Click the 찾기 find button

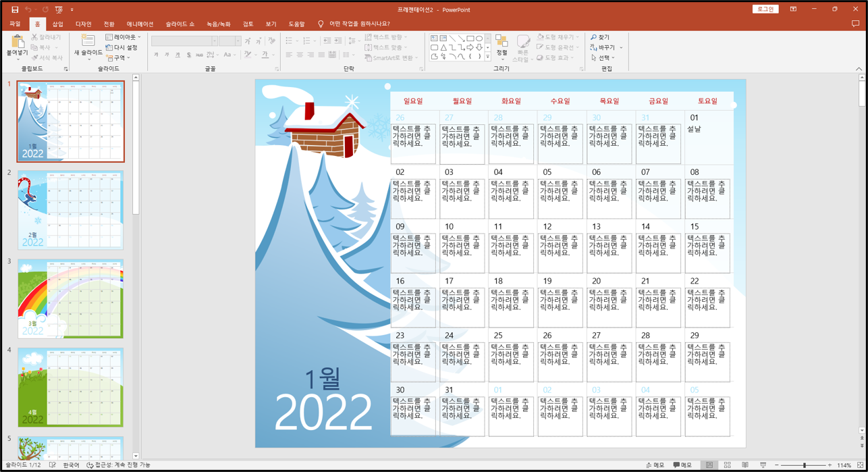click(x=600, y=37)
